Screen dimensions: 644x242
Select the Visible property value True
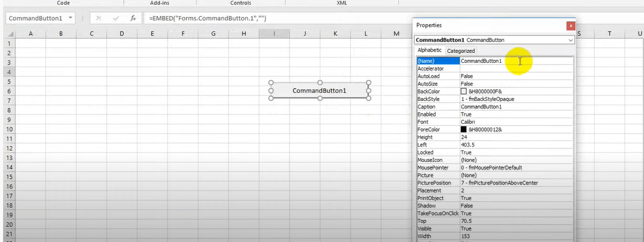pos(516,228)
